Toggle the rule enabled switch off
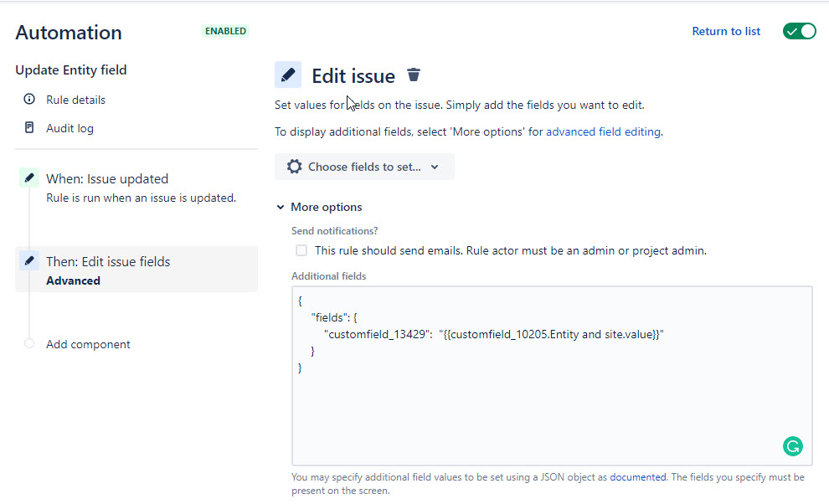 800,31
